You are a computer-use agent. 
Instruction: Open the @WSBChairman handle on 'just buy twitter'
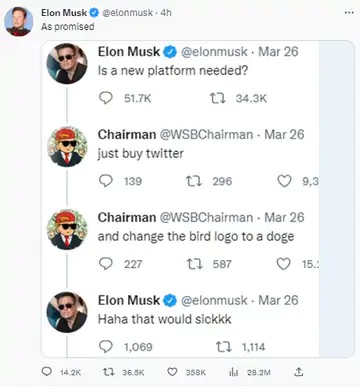[x=206, y=135]
